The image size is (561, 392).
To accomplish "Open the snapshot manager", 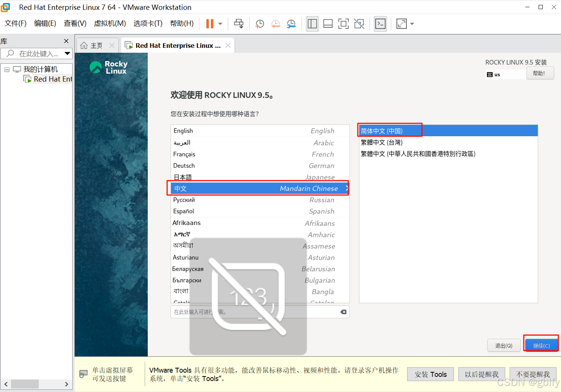I will pyautogui.click(x=291, y=24).
